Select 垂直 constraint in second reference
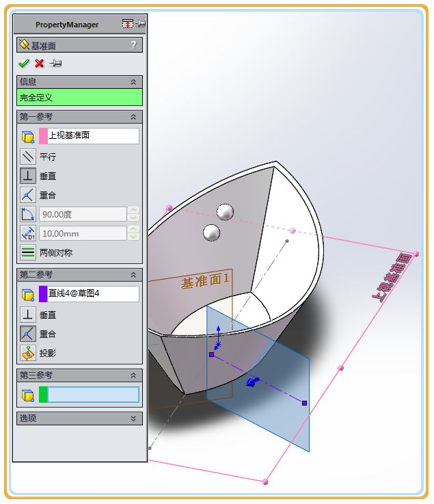 point(28,315)
